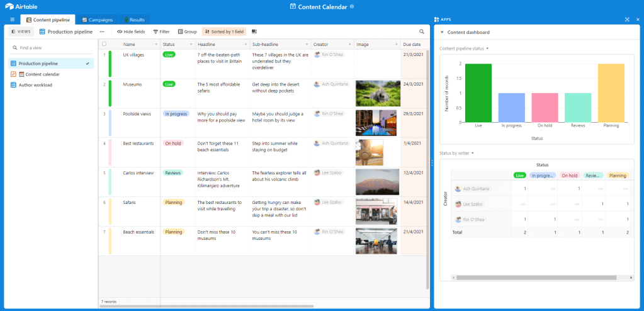This screenshot has width=644, height=311.
Task: Switch to the Campaigns tab
Action: pyautogui.click(x=96, y=20)
